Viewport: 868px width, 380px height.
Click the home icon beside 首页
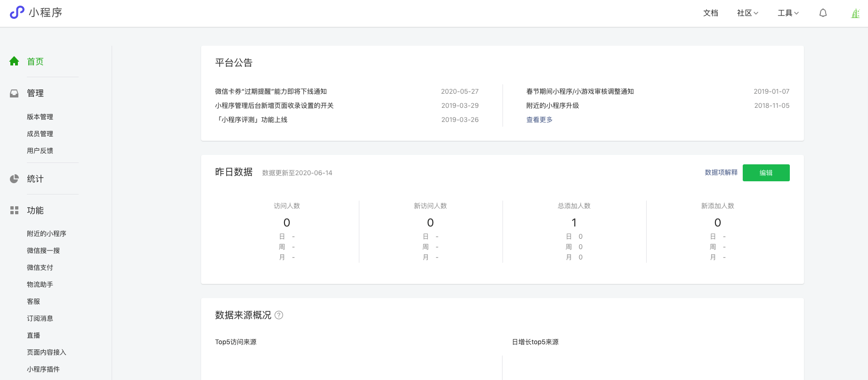coord(14,61)
